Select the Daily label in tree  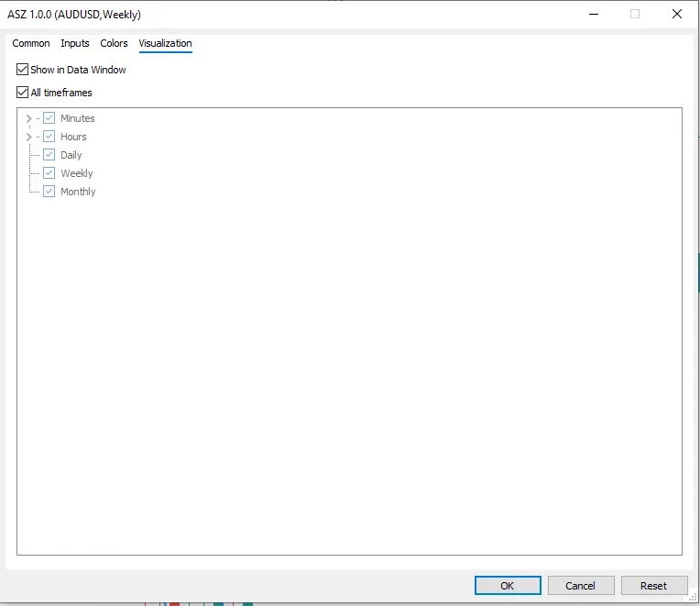[x=71, y=155]
